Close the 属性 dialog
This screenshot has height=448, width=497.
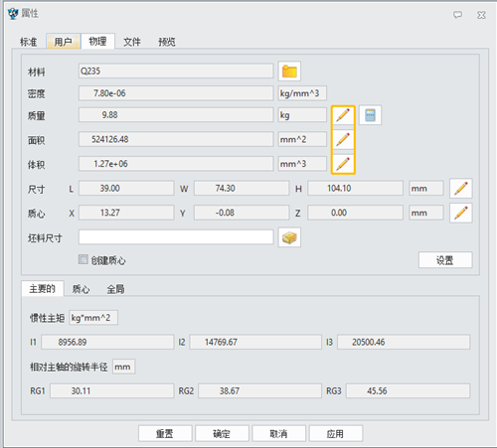coord(481,15)
